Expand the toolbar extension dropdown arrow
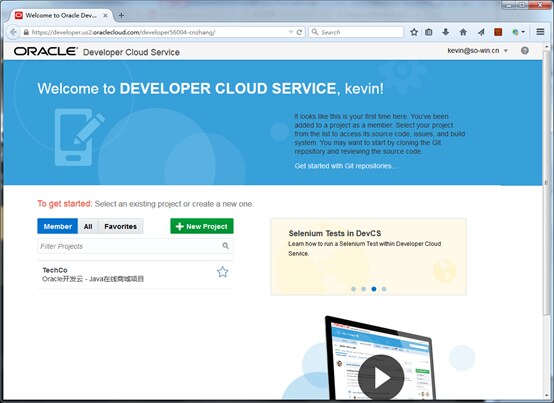Image resolution: width=554 pixels, height=403 pixels. point(523,32)
